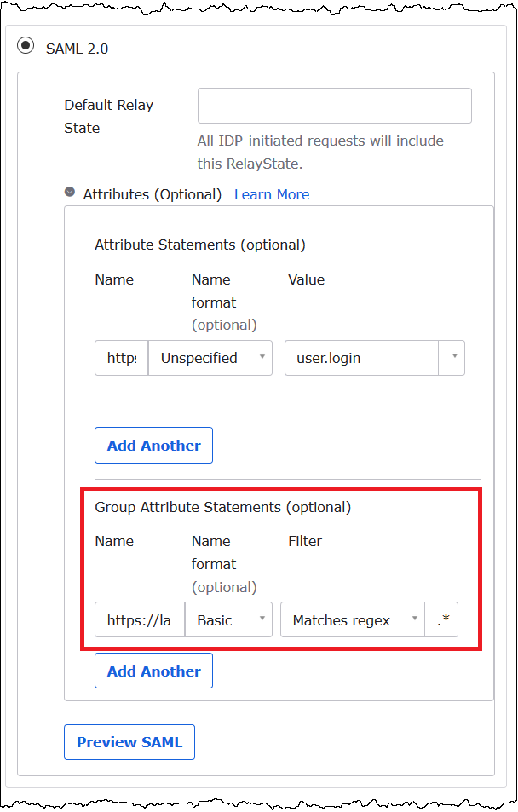Click the attribute Name field starting with http
The width and height of the screenshot is (518, 812).
(x=121, y=358)
